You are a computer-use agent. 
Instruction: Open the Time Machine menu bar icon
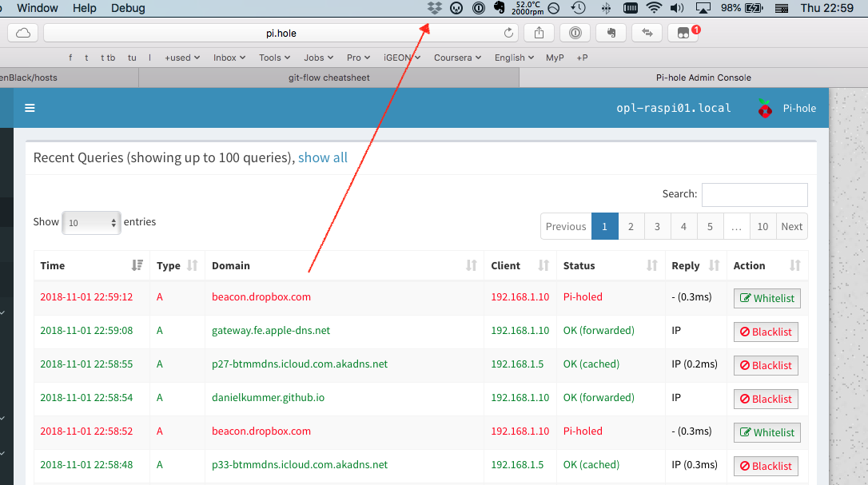coord(579,8)
